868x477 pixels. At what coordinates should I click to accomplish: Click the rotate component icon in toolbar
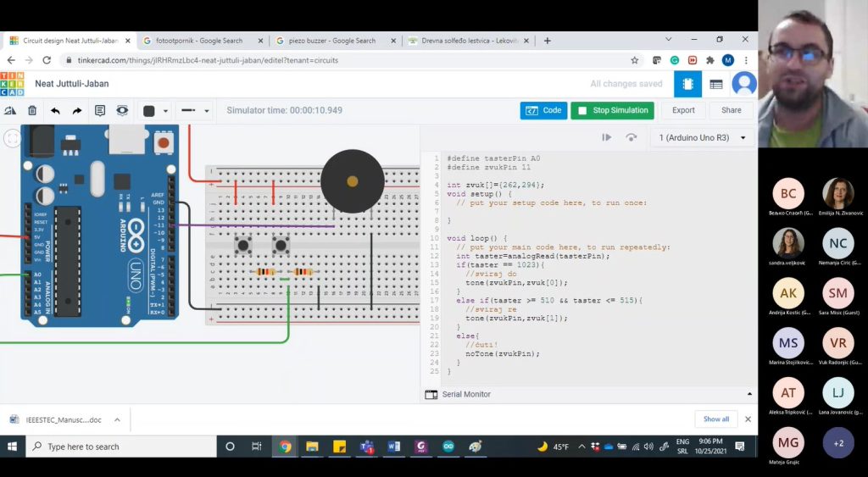click(x=10, y=110)
